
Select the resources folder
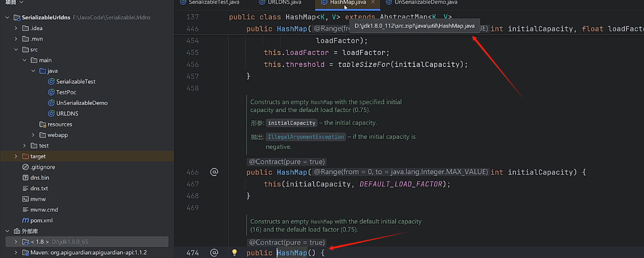(x=60, y=124)
